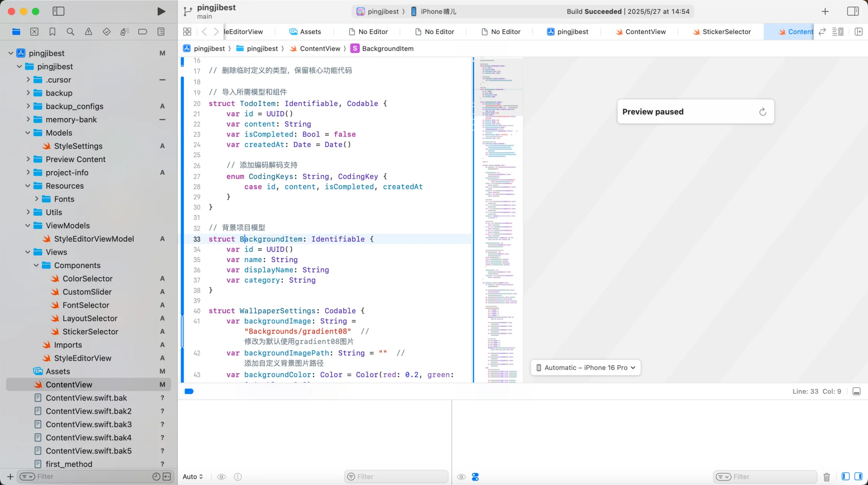Refresh the paused preview
This screenshot has height=485, width=868.
click(x=762, y=112)
